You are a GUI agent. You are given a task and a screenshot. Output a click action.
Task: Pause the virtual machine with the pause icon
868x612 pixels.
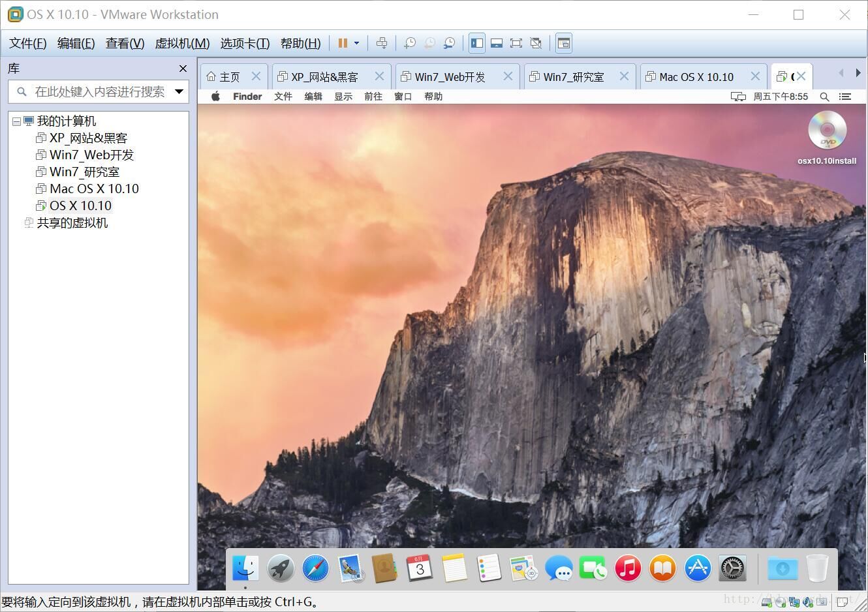pyautogui.click(x=343, y=43)
